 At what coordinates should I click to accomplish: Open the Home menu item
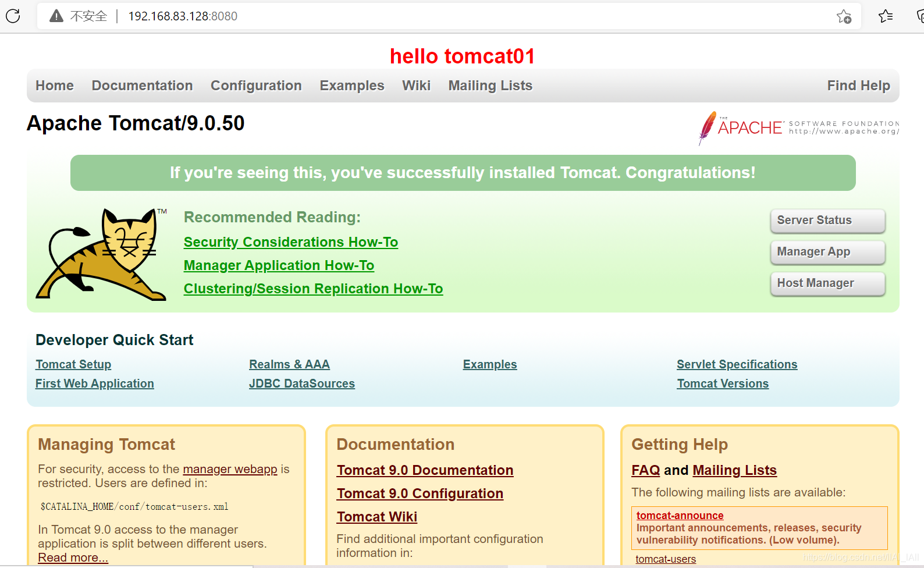coord(55,86)
